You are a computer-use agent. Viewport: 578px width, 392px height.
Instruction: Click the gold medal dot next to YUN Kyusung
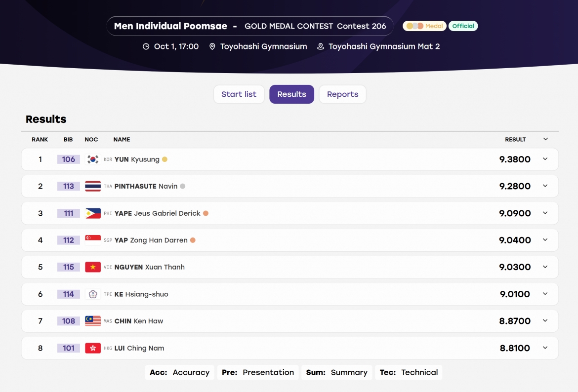[x=165, y=159]
